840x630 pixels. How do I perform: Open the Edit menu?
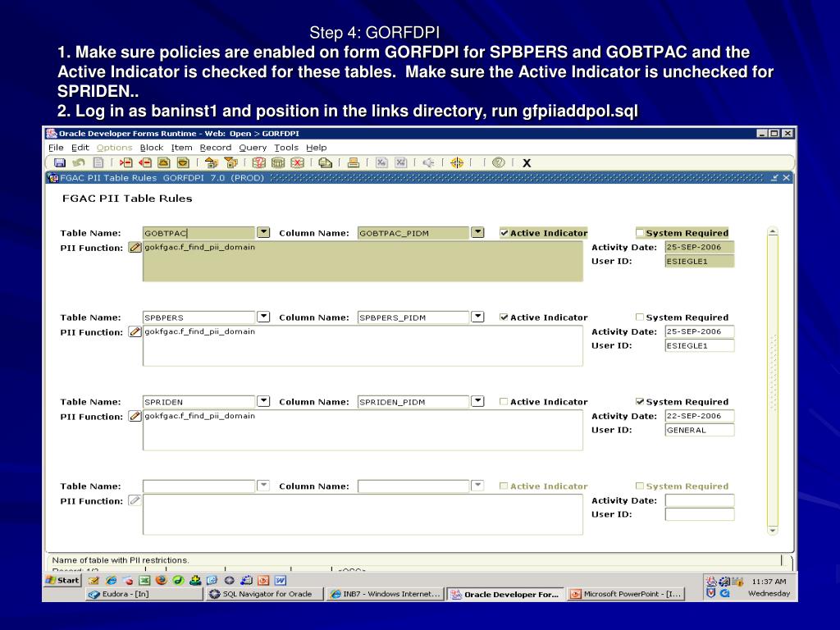click(80, 148)
